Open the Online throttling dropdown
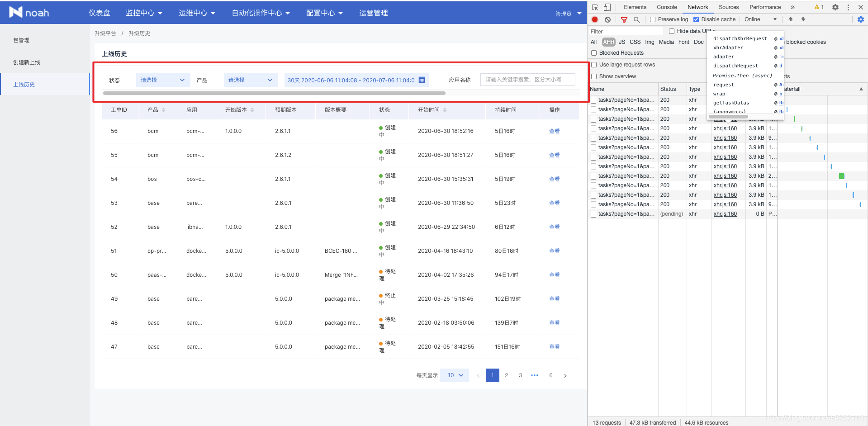The height and width of the screenshot is (426, 868). tap(761, 19)
